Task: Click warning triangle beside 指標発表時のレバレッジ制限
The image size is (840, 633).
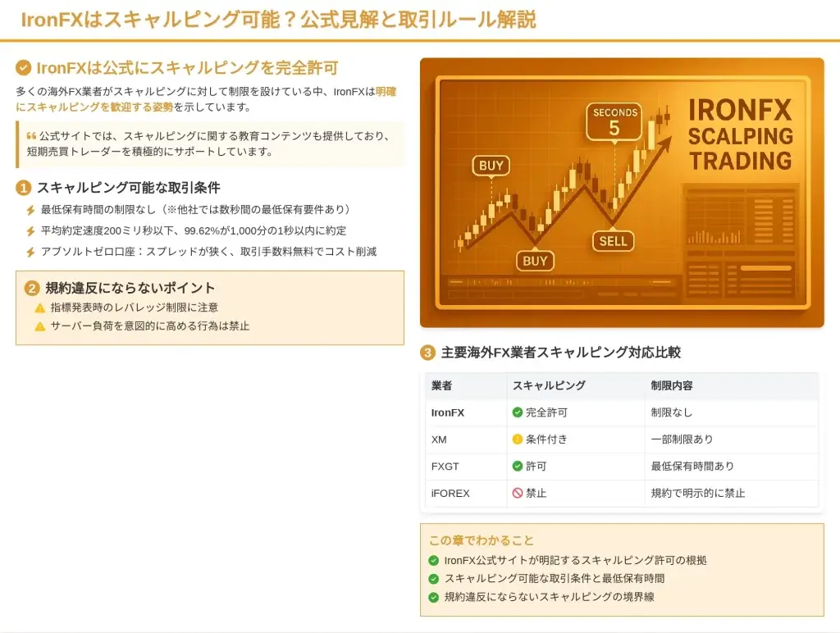Action: click(x=39, y=308)
